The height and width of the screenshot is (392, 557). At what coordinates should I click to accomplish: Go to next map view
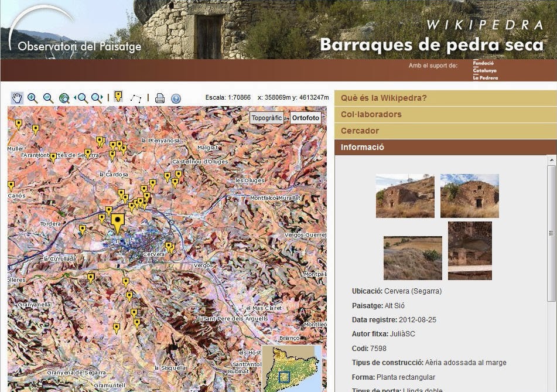(x=97, y=98)
